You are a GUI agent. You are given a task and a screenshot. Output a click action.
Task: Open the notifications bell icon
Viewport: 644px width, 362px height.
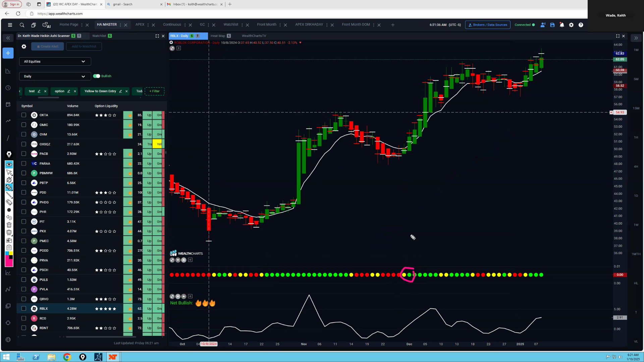coord(562,25)
